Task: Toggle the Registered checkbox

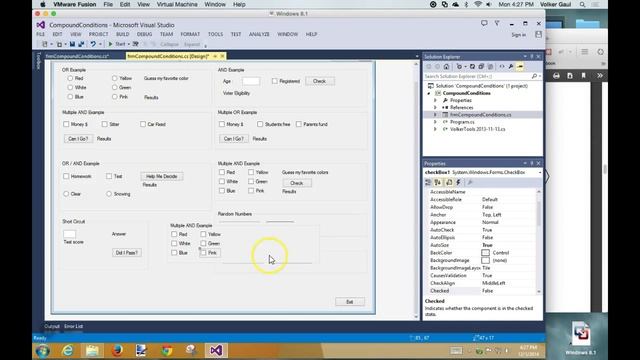Action: pyautogui.click(x=275, y=81)
